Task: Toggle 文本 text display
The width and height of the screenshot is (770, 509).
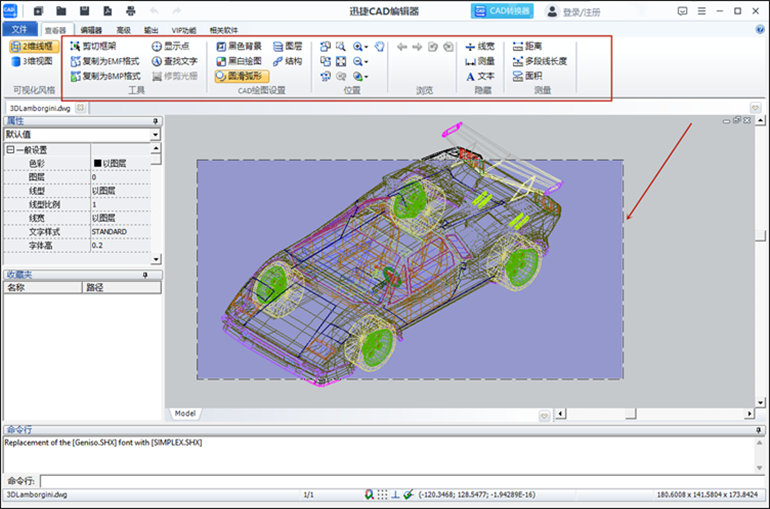Action: (x=480, y=76)
